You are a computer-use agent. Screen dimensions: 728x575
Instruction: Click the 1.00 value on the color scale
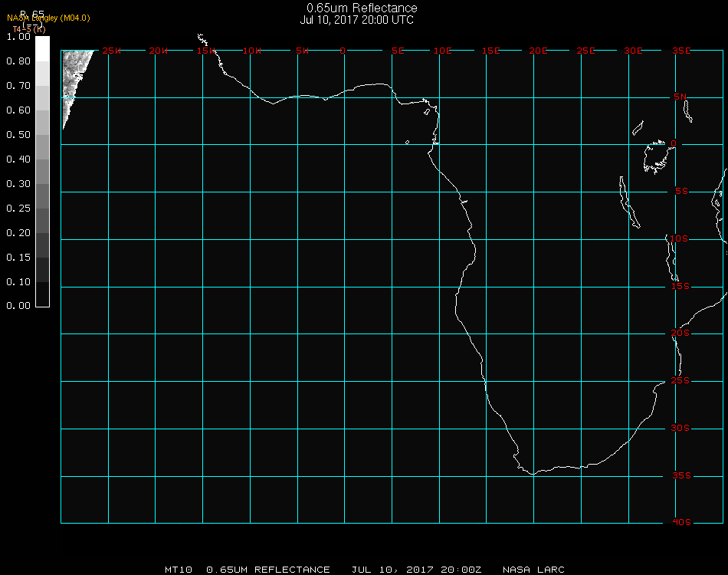(x=18, y=37)
